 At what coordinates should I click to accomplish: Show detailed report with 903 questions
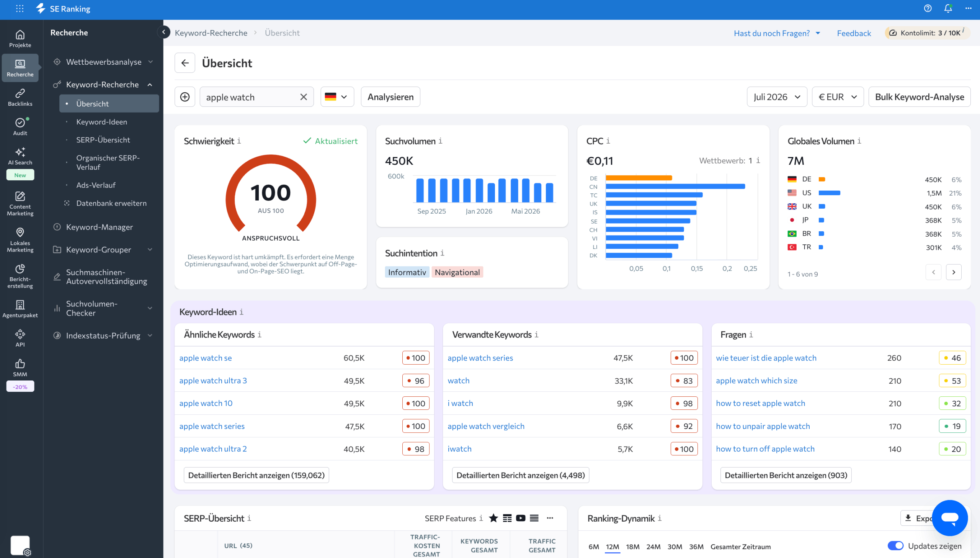pyautogui.click(x=786, y=475)
